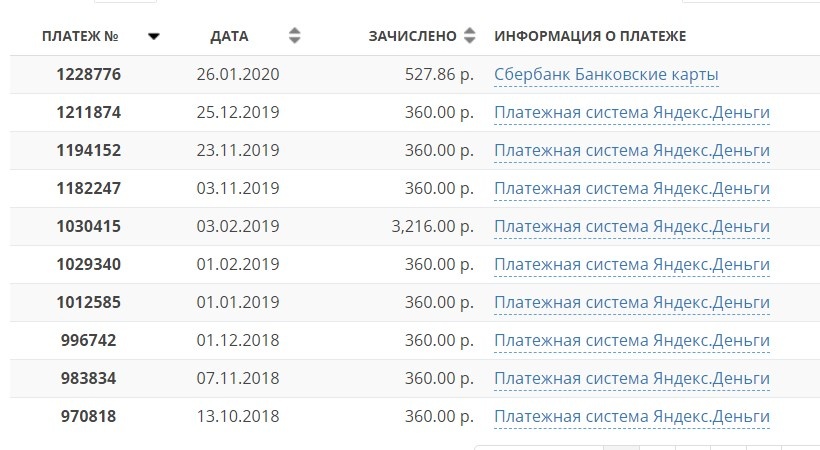Viewport: 820px width, 450px height.
Task: Sort by payment number column arrow
Action: click(x=153, y=36)
